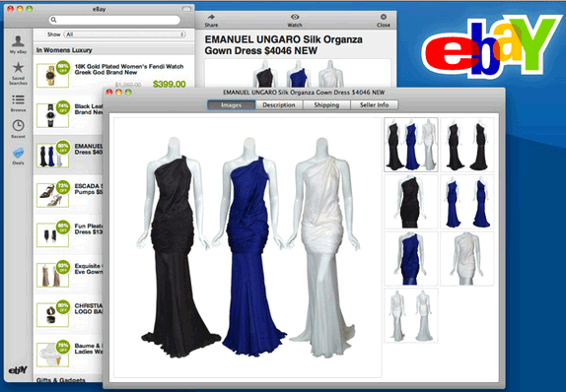Click the eBay logo in sidebar bottom

click(18, 370)
